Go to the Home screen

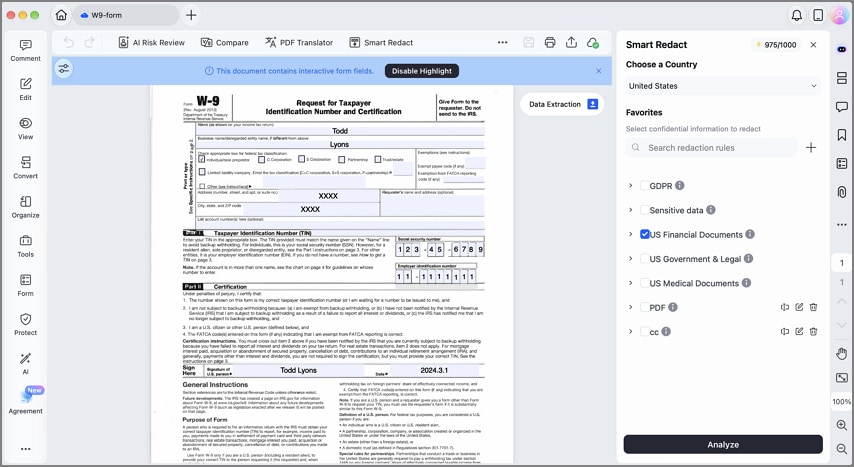(62, 15)
